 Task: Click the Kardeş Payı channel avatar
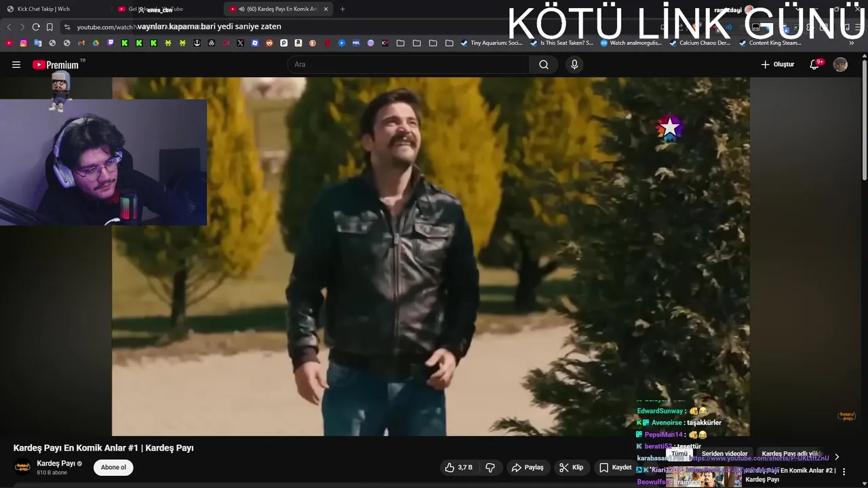coord(22,467)
